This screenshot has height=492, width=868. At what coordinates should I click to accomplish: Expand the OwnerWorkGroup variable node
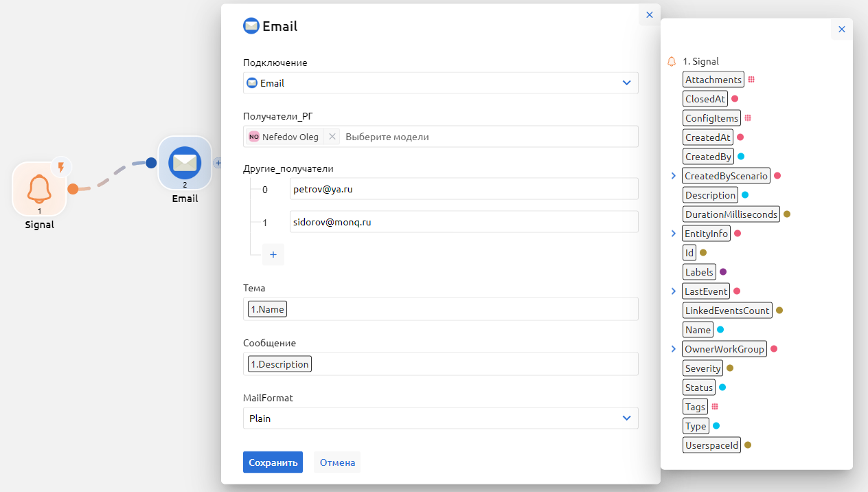(674, 349)
